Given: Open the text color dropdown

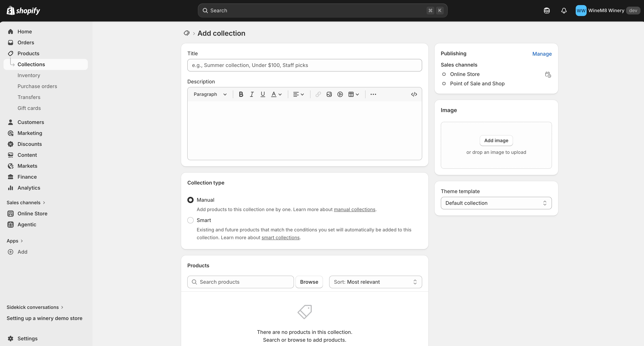Looking at the screenshot, I should pyautogui.click(x=277, y=94).
